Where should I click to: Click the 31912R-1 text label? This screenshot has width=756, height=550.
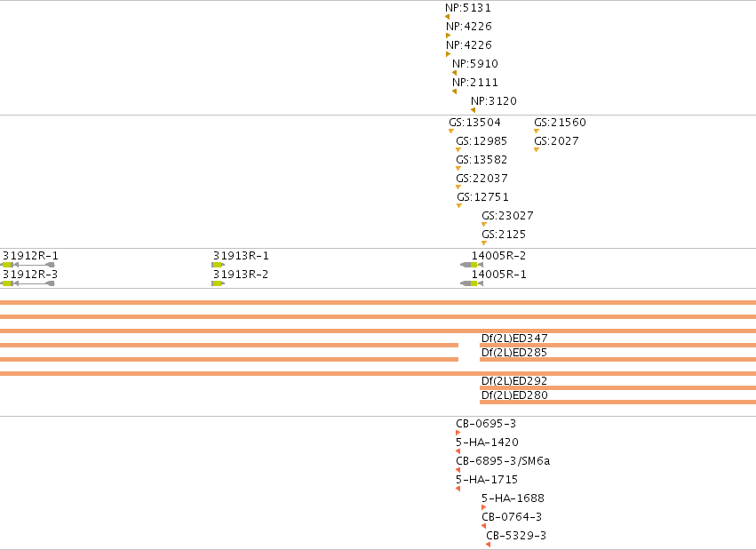click(x=30, y=256)
